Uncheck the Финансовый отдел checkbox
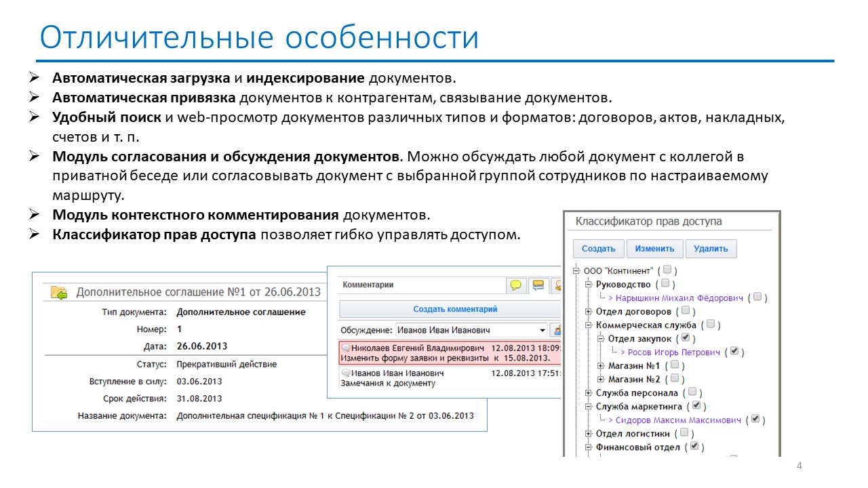The width and height of the screenshot is (868, 488). click(694, 447)
